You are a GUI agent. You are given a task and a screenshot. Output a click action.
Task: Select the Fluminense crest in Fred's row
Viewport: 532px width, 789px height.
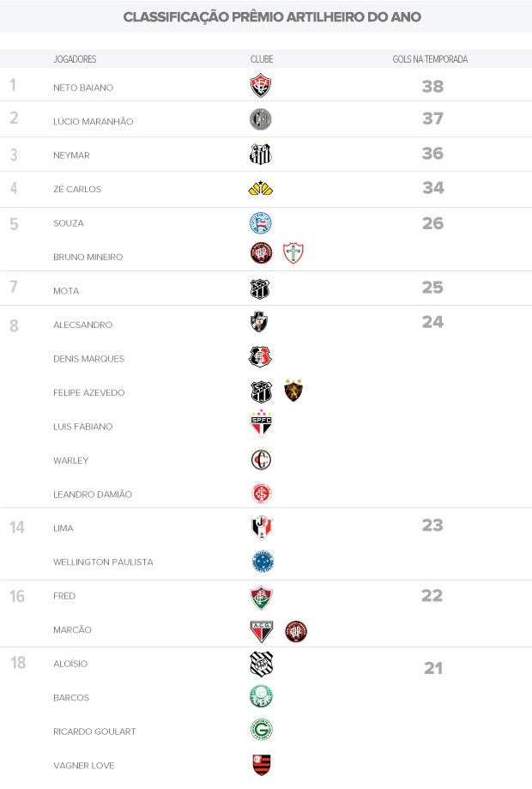pyautogui.click(x=261, y=597)
